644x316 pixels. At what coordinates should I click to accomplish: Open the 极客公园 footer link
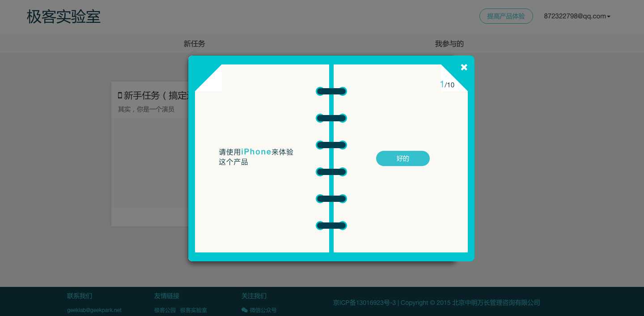tap(165, 310)
